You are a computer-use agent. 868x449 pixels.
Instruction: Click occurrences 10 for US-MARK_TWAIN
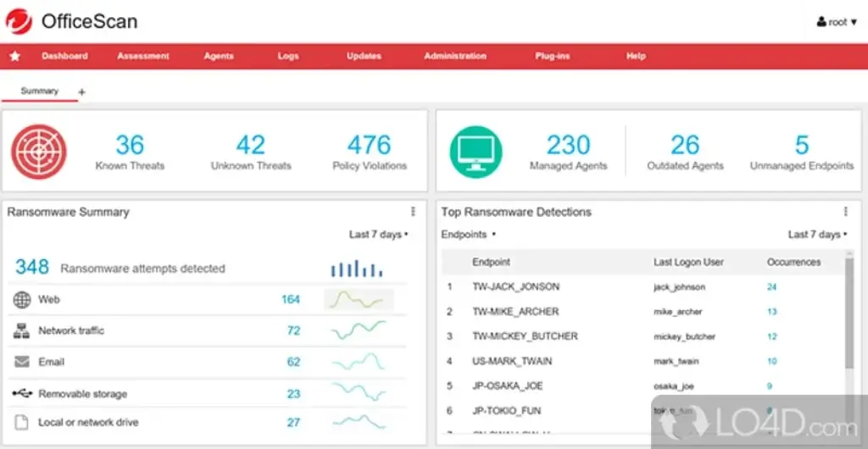771,361
